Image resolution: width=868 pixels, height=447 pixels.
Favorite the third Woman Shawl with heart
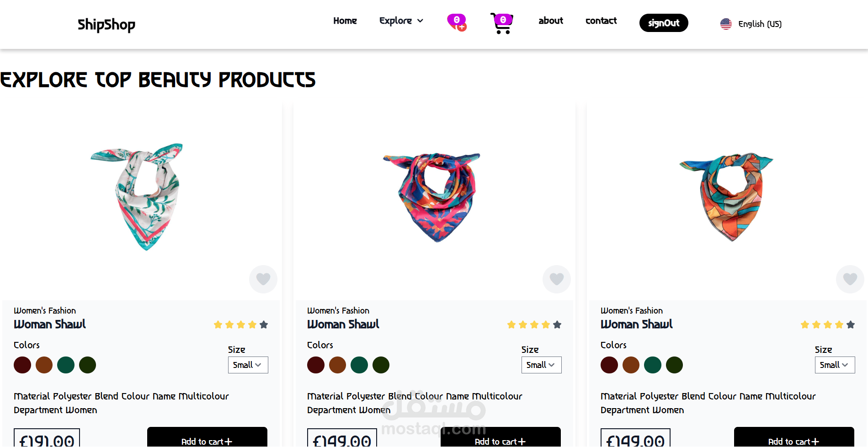pyautogui.click(x=850, y=279)
